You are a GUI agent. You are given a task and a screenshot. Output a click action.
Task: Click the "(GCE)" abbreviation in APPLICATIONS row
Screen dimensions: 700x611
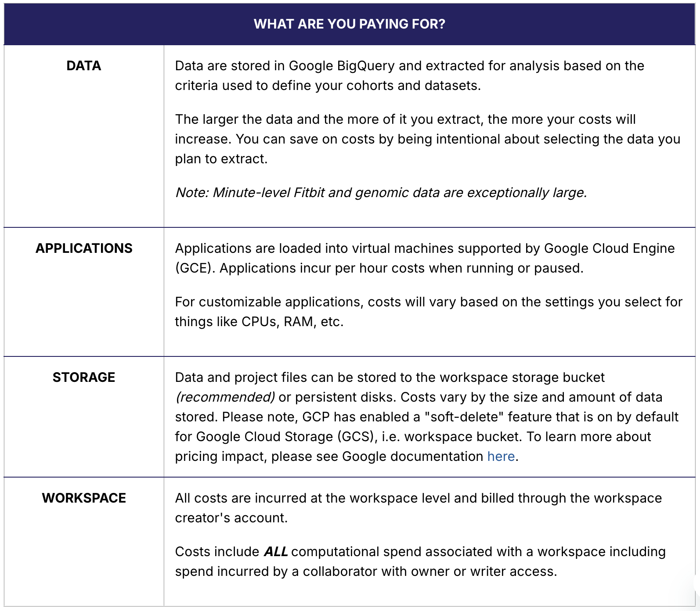click(x=195, y=268)
